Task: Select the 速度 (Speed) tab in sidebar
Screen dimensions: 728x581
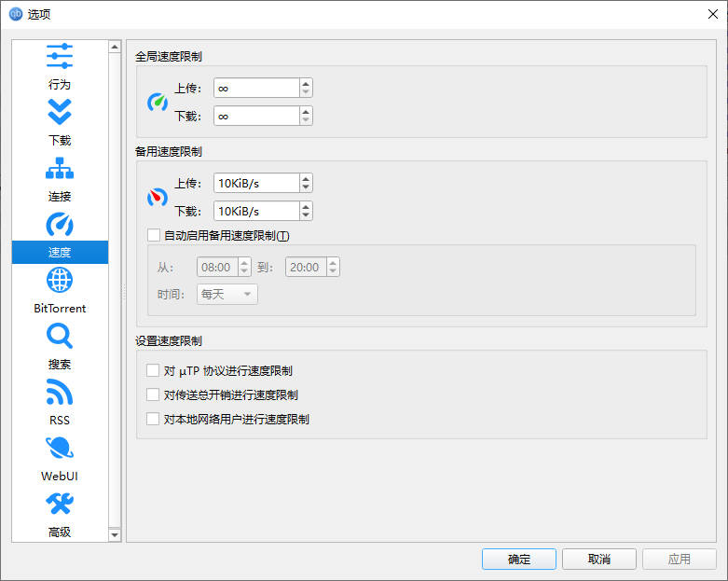Action: [x=60, y=251]
